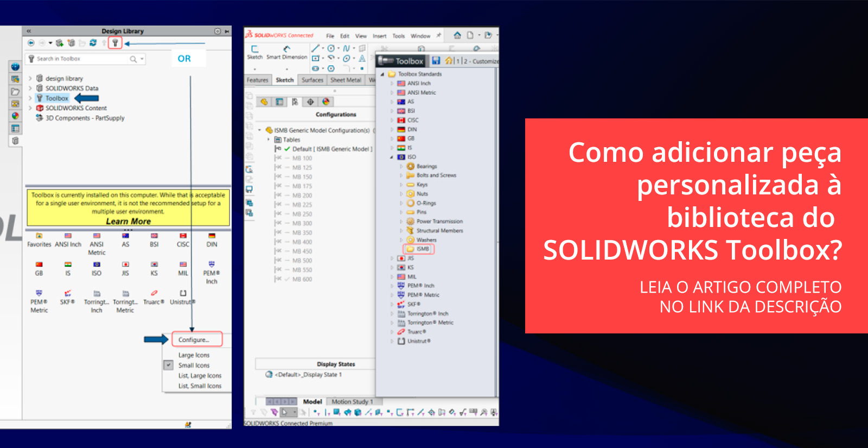
Task: Open the File menu
Action: click(330, 36)
